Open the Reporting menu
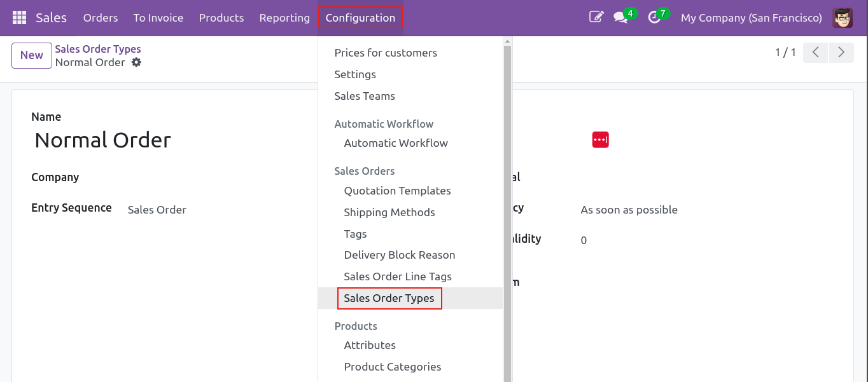The image size is (868, 382). [284, 18]
